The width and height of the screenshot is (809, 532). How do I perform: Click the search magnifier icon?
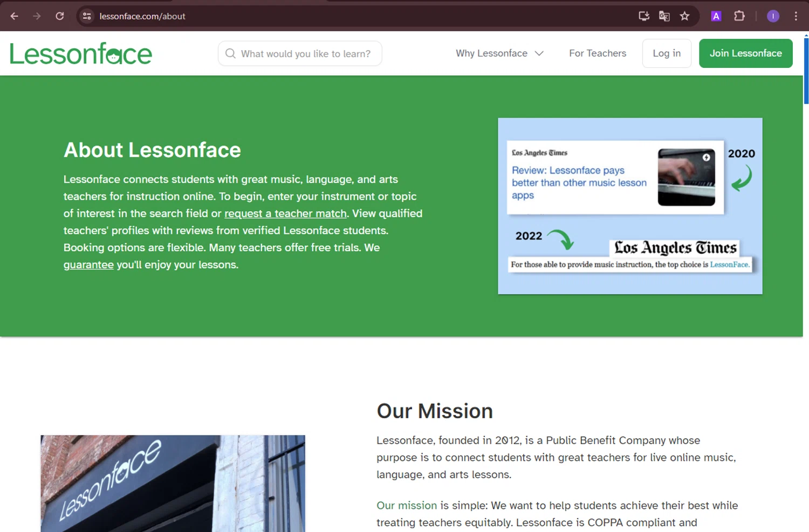coord(230,53)
